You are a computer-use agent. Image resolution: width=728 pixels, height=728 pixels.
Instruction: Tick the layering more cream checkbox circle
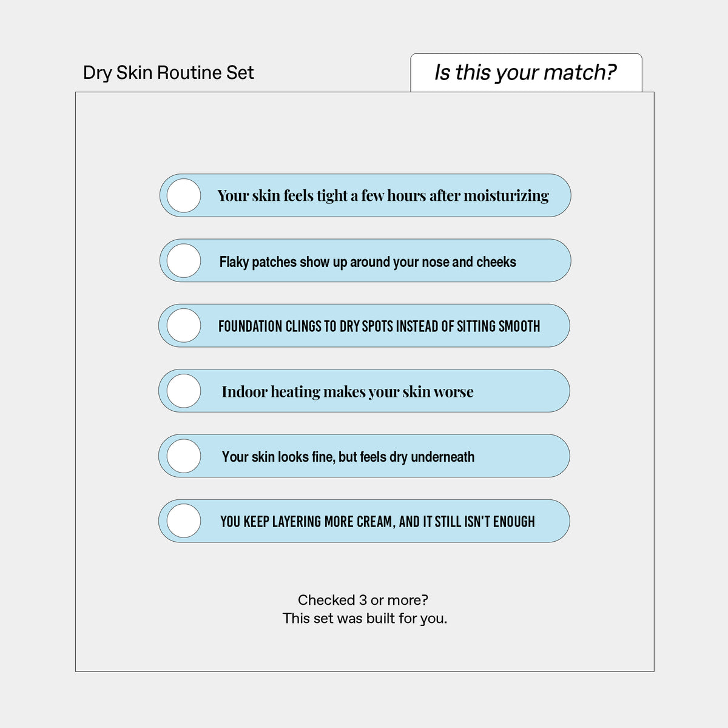[x=184, y=521]
